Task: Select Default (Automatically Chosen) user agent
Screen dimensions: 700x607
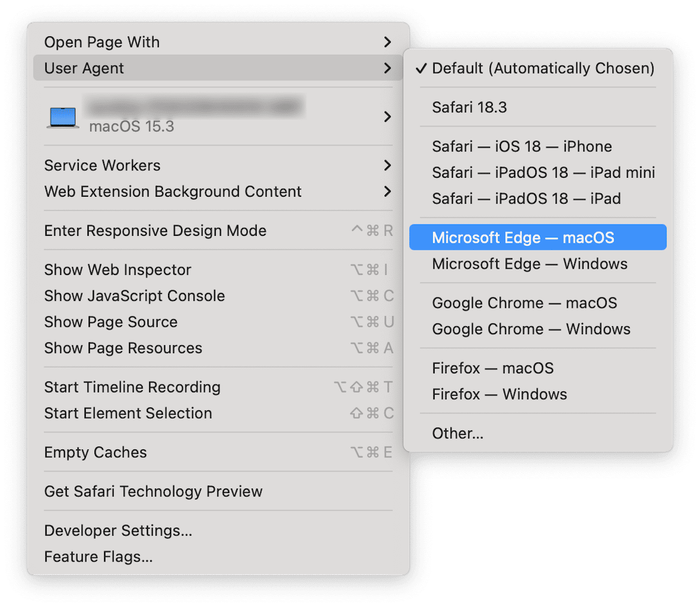Action: [x=538, y=68]
